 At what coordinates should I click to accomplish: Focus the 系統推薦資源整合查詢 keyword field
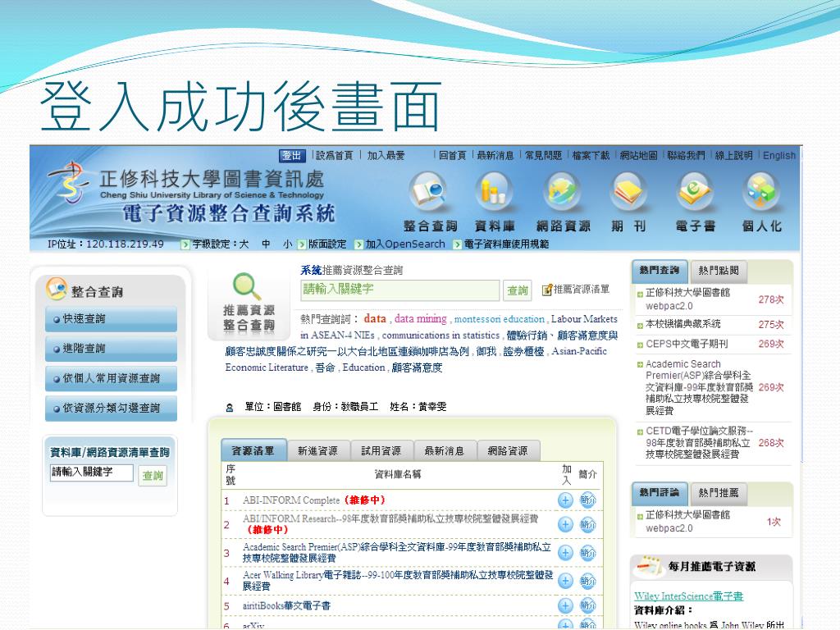(x=400, y=290)
